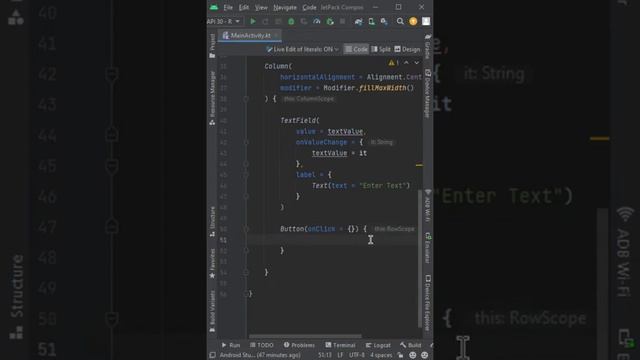
Task: Open the View menu
Action: pos(261,7)
